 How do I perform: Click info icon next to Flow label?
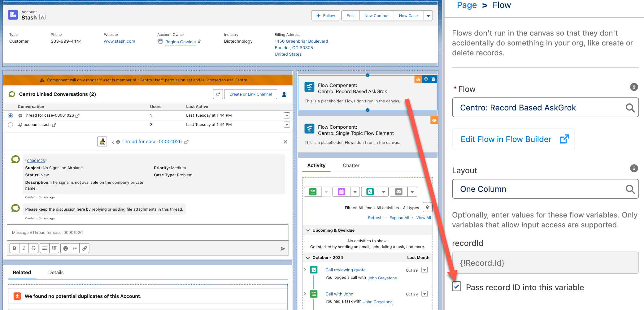(x=634, y=87)
